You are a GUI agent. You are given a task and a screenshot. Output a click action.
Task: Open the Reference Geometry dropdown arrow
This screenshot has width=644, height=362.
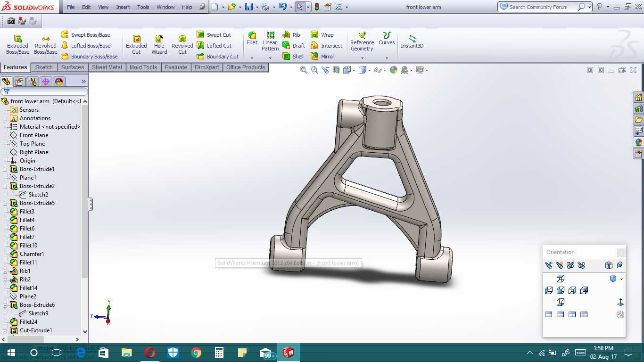(362, 58)
